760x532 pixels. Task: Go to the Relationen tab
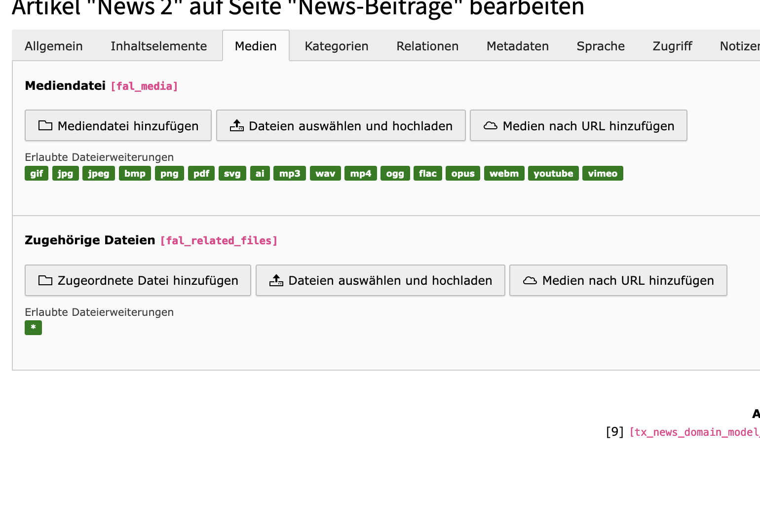point(427,46)
